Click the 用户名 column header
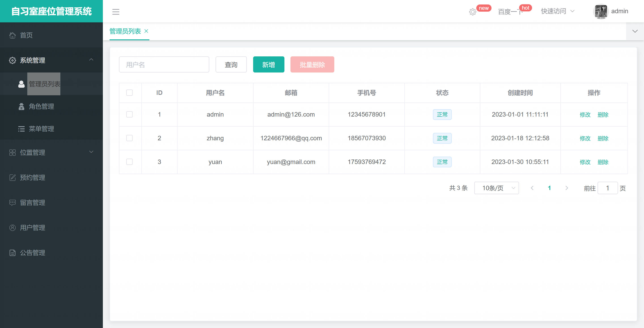The image size is (644, 328). click(x=215, y=93)
